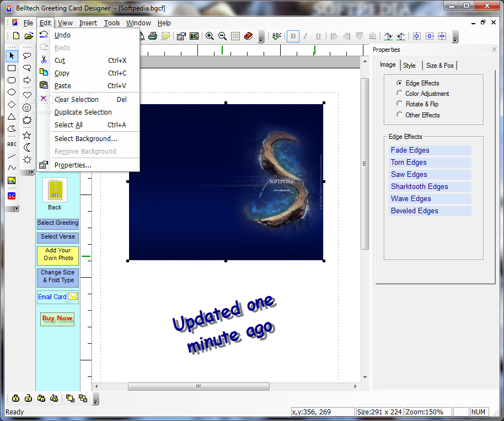Zoom in with the magnifier plus icon
The image size is (504, 421).
pos(210,36)
